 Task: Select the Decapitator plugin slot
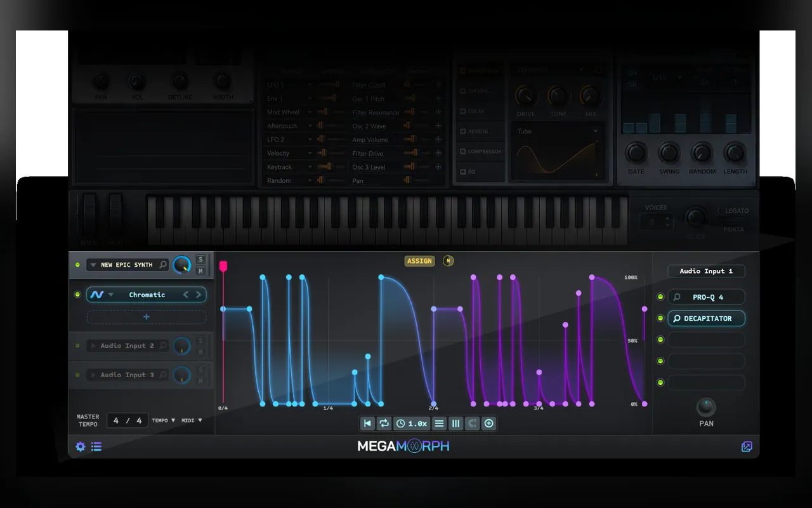point(706,318)
